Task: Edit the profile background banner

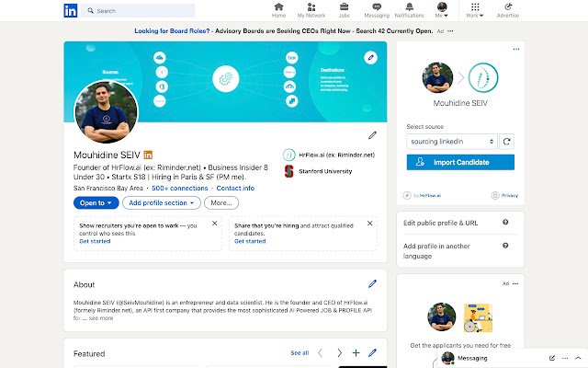Action: pyautogui.click(x=370, y=58)
